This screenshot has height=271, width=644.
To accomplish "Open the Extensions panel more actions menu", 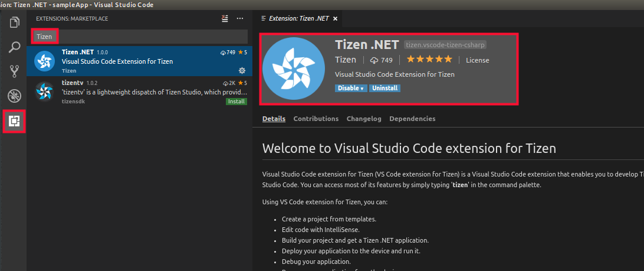I will (x=239, y=19).
